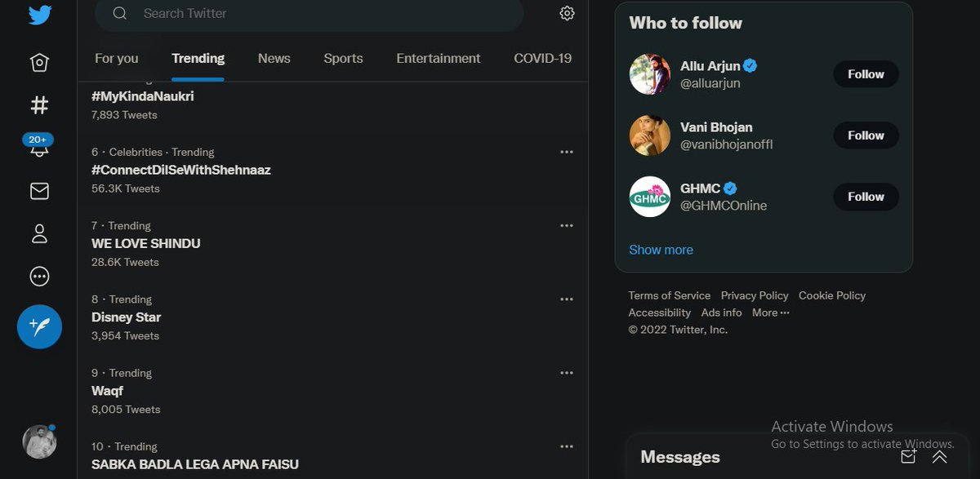Focus the Search Twitter field
Viewport: 980px width, 479px height.
tap(309, 14)
